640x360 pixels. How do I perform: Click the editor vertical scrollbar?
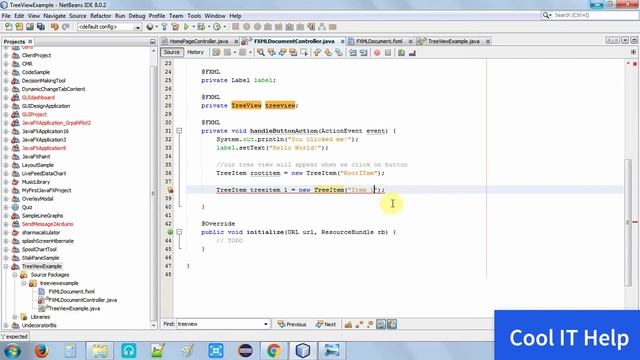[x=628, y=222]
